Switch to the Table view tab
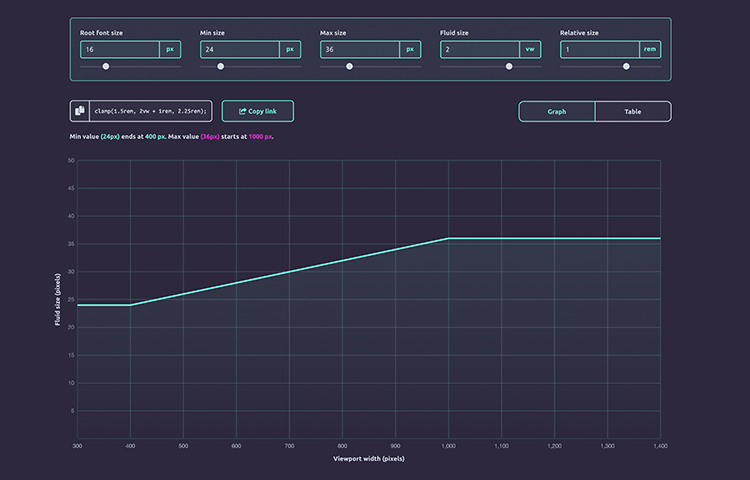The height and width of the screenshot is (480, 750). click(x=633, y=111)
